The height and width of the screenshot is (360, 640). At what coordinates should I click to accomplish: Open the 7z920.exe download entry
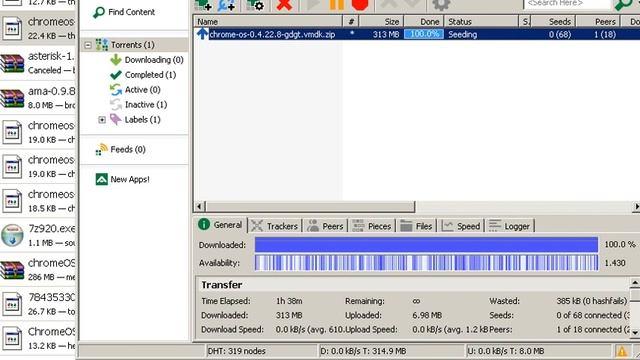[x=38, y=235]
